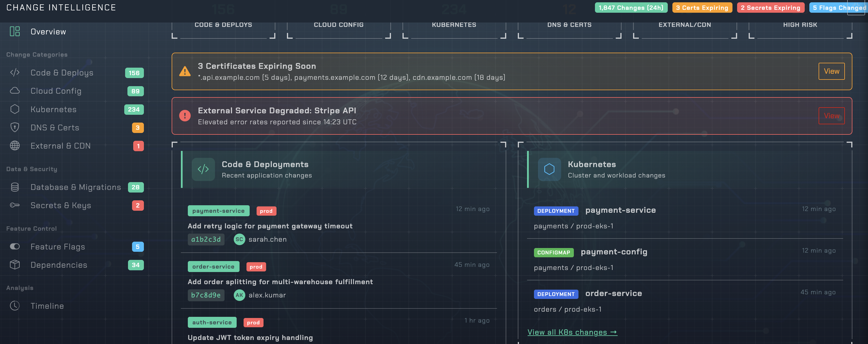
Task: Open View all K8s changes link
Action: [572, 332]
